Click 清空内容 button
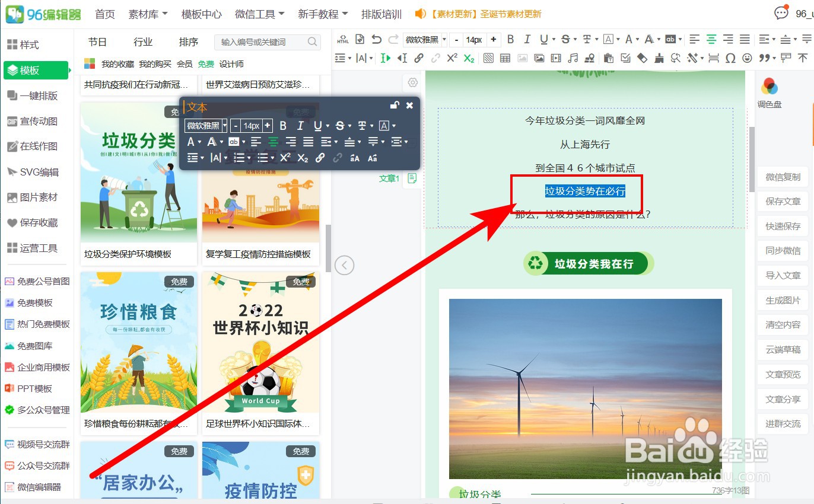 pos(783,324)
